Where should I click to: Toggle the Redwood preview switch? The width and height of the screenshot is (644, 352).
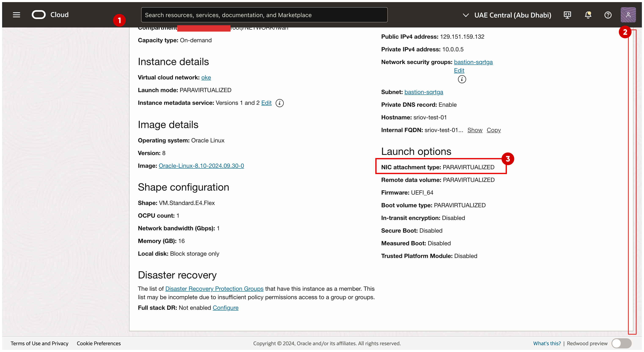621,343
